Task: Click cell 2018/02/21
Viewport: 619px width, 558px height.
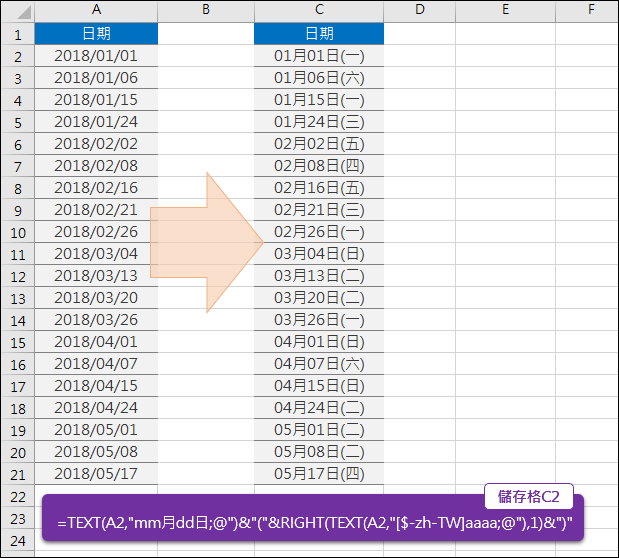Action: [96, 210]
